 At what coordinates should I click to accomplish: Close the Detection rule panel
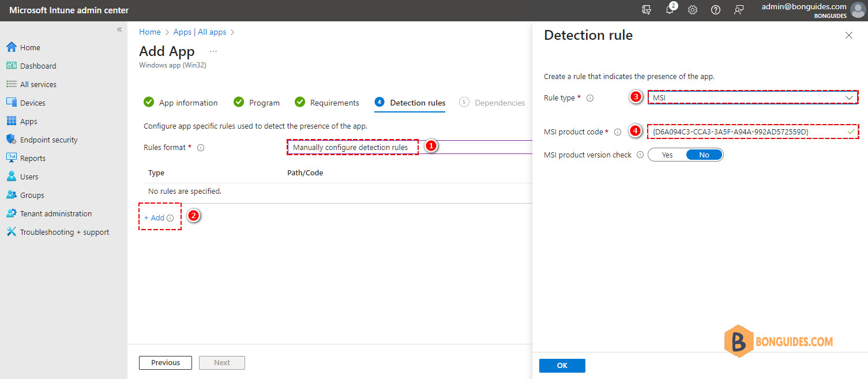(849, 35)
